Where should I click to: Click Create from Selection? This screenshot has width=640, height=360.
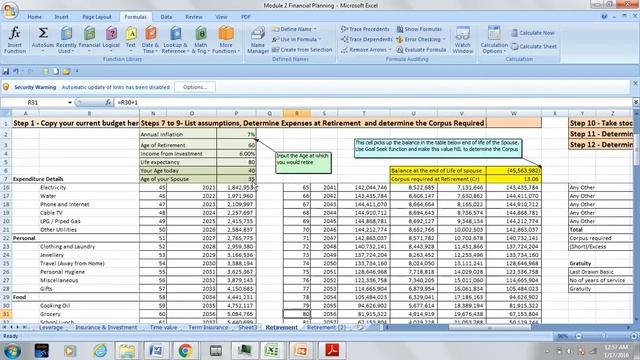(x=302, y=49)
